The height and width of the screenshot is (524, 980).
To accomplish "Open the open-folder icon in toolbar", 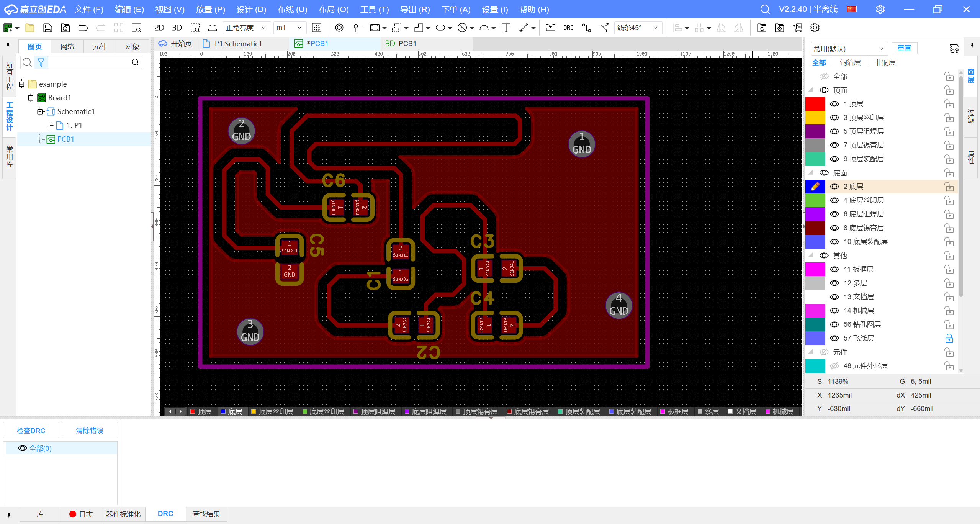I will (x=30, y=28).
